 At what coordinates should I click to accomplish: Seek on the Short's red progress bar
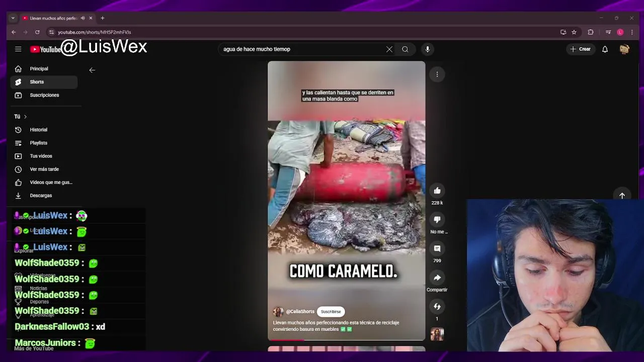(346, 340)
